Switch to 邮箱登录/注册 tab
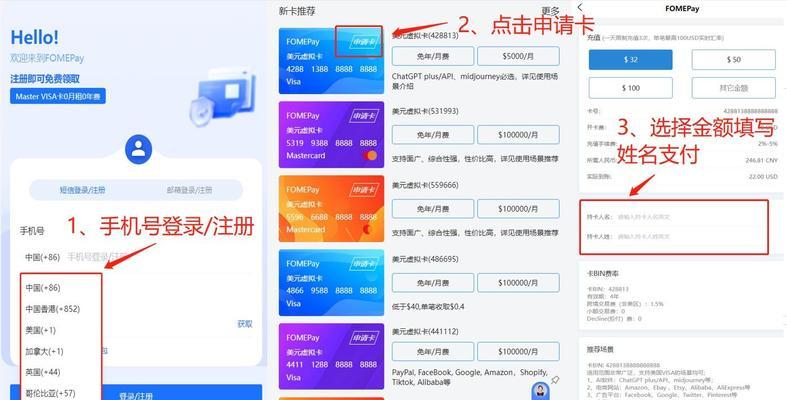 189,190
